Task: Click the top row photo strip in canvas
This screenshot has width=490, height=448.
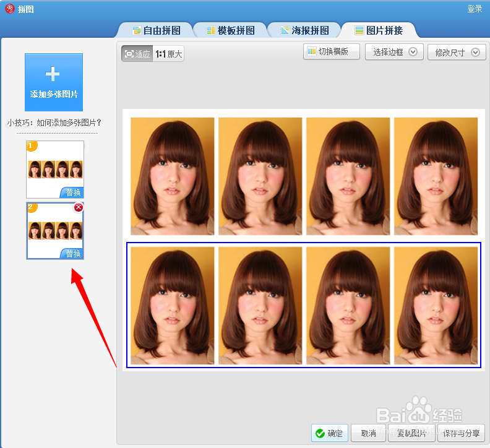Action: [304, 176]
